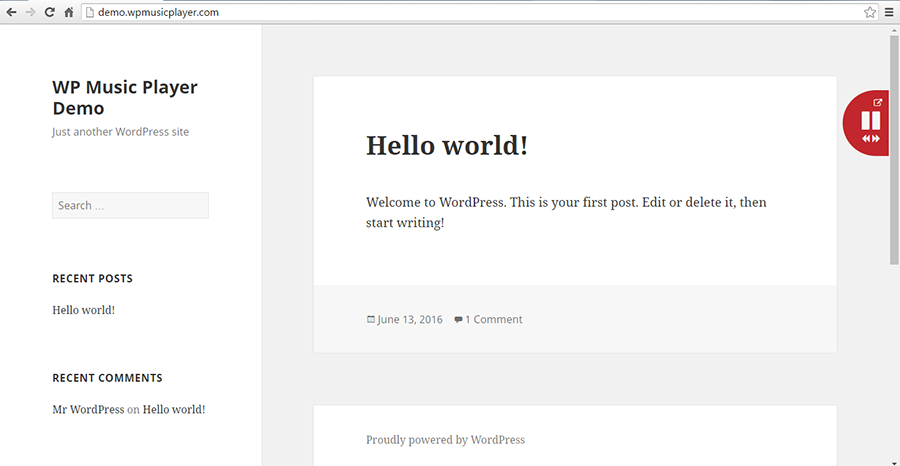
Task: Open the browser hamburger menu
Action: tap(889, 12)
